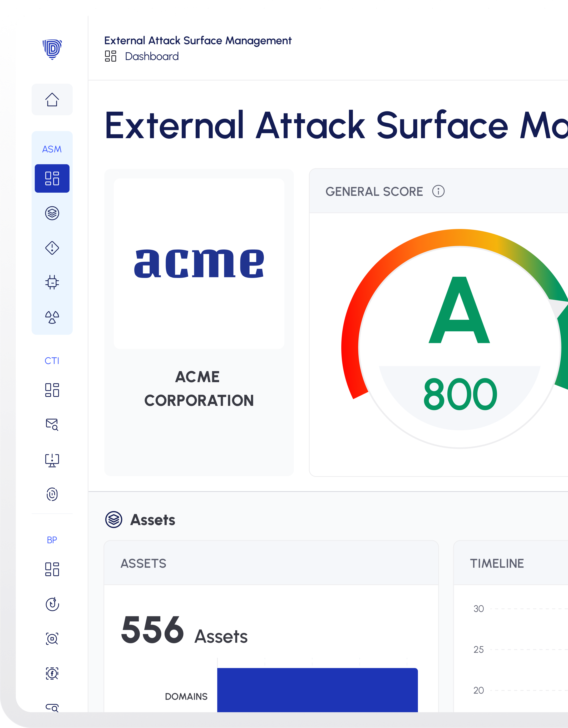Open the scan target icon in BP
Image resolution: width=568 pixels, height=728 pixels.
(x=52, y=639)
